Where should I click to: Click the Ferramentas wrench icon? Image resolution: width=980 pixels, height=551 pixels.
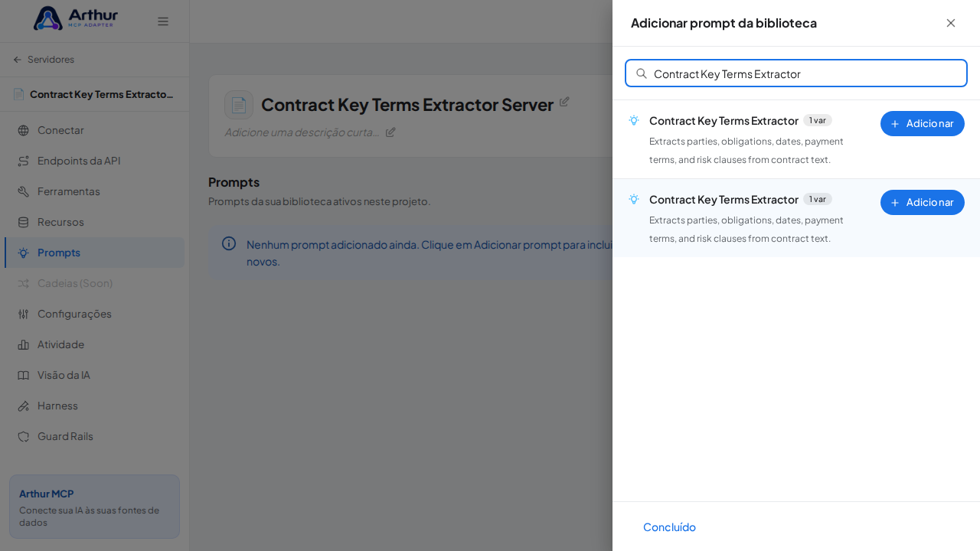point(23,191)
